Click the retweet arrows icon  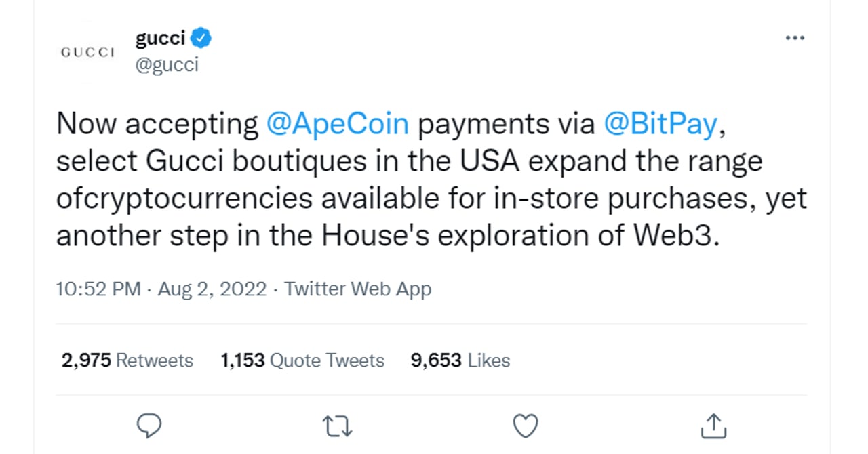(x=337, y=426)
